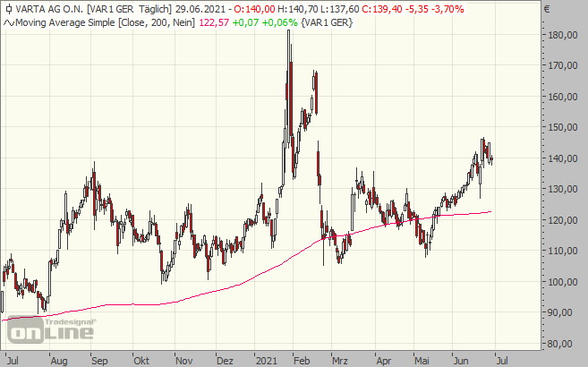Click the low value 'L:137,60'
Viewport: 588px width, 367px height.
click(x=339, y=9)
